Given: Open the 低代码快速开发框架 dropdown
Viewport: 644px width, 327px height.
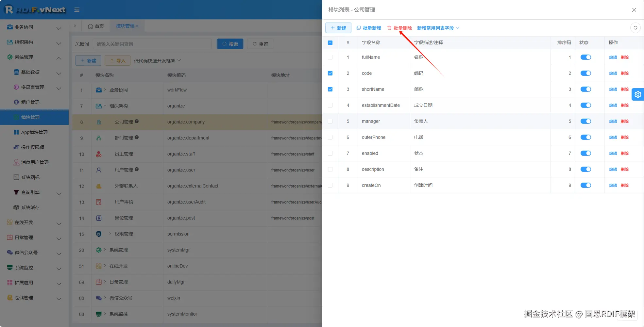Looking at the screenshot, I should pyautogui.click(x=158, y=61).
